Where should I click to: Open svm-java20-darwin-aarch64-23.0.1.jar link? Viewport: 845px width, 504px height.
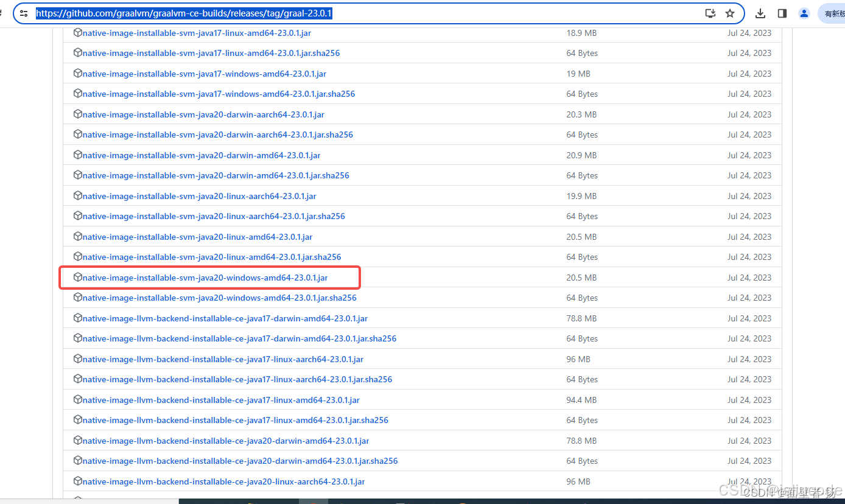click(x=203, y=114)
